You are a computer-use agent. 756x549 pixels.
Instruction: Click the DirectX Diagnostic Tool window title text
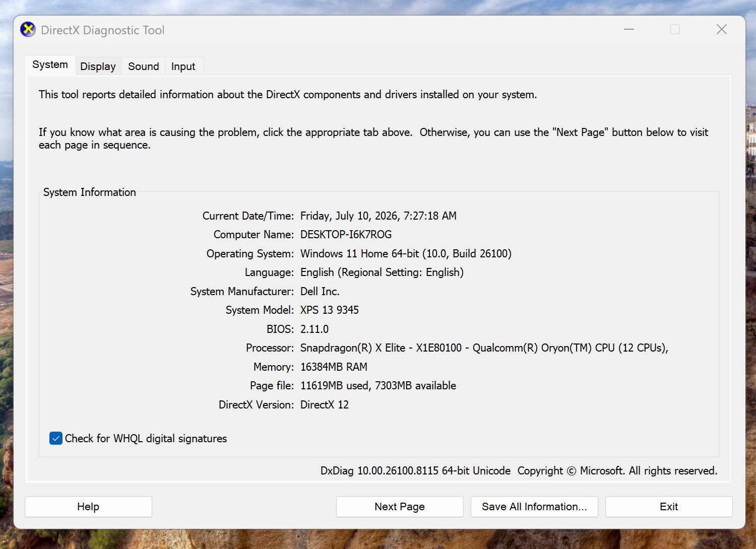click(103, 30)
